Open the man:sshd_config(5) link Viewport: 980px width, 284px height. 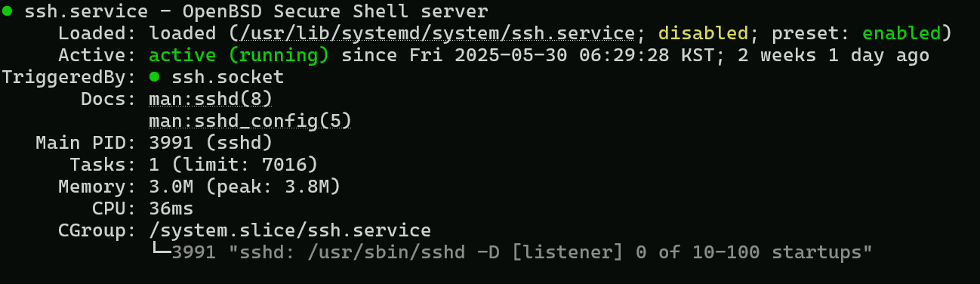[x=251, y=121]
